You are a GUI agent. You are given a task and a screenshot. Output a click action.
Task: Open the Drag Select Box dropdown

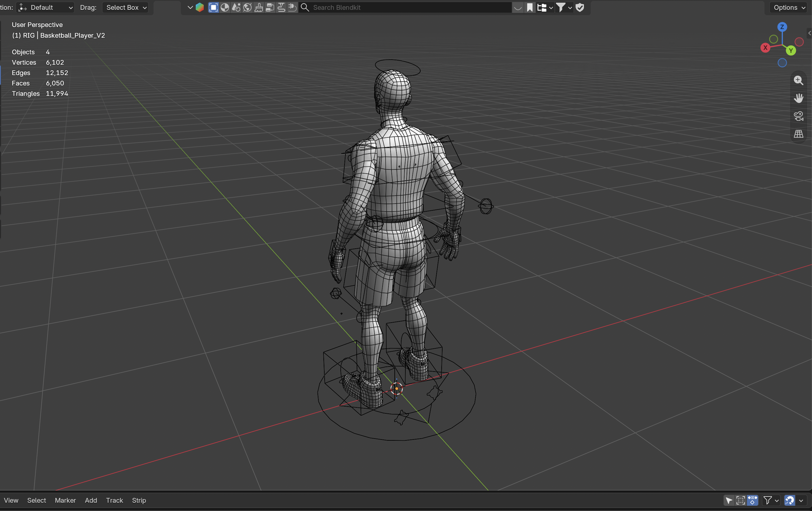(x=125, y=7)
